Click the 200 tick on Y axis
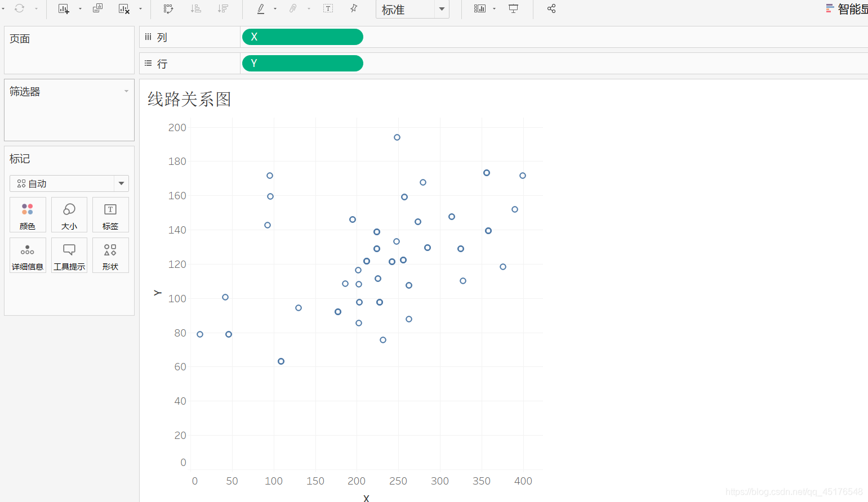Screen dimensions: 868x502 [177, 128]
